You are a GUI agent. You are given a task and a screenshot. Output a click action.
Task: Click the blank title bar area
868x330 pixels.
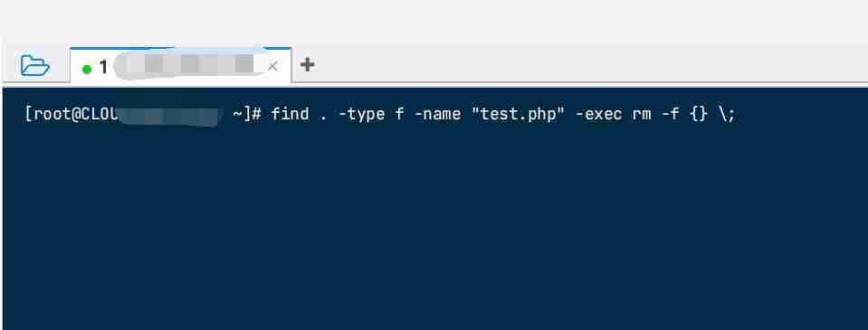pyautogui.click(x=434, y=21)
